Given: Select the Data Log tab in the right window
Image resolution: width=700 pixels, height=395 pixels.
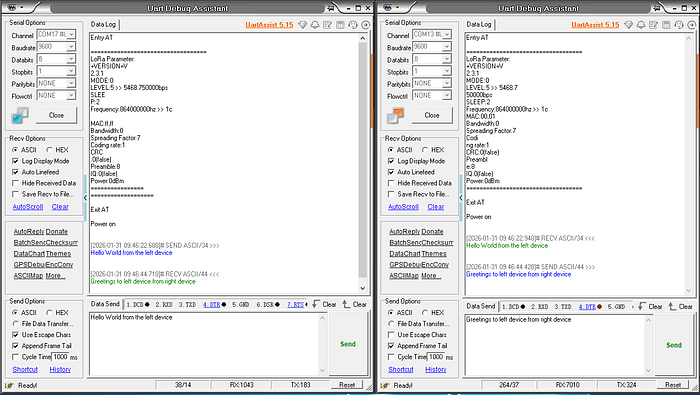Looking at the screenshot, I should pos(479,25).
